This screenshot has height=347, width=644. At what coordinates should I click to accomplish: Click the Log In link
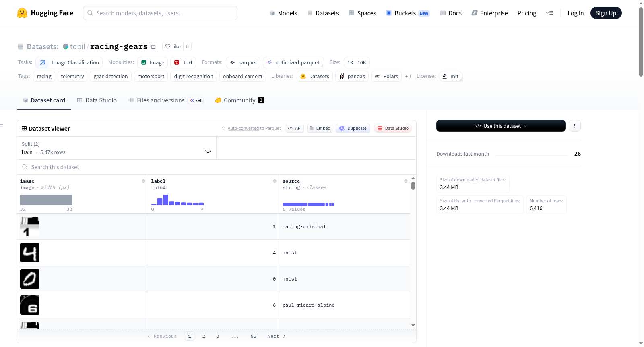tap(576, 13)
